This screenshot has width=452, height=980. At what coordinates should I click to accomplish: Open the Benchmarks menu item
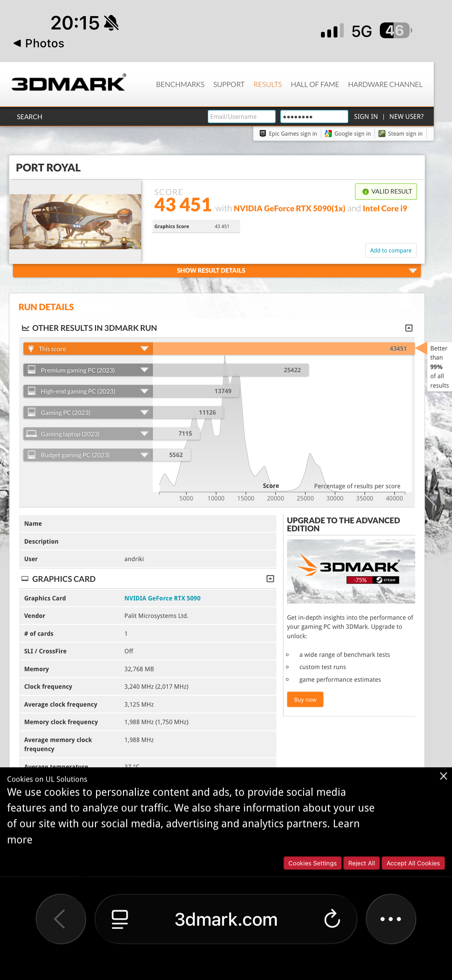[180, 84]
